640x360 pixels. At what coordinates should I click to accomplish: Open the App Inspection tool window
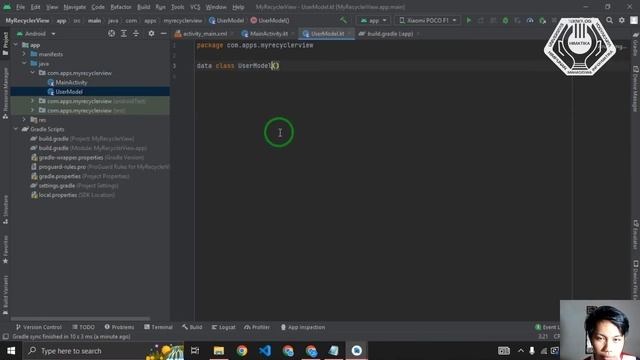click(x=303, y=327)
